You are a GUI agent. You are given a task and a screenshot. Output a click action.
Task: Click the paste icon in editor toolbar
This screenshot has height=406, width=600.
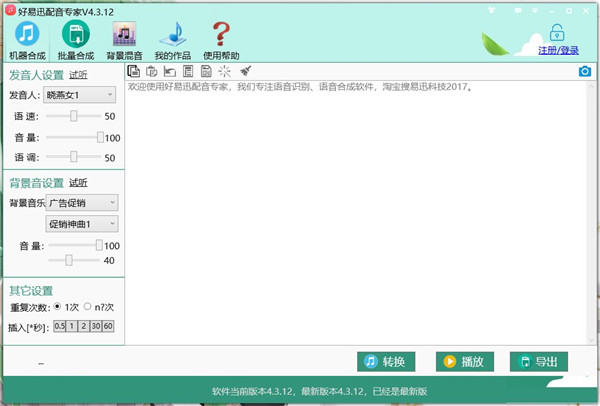(151, 71)
